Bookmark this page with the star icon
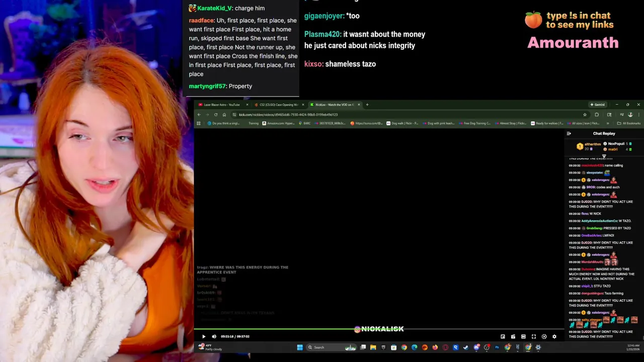Screen dimensions: 644x362 585,115
